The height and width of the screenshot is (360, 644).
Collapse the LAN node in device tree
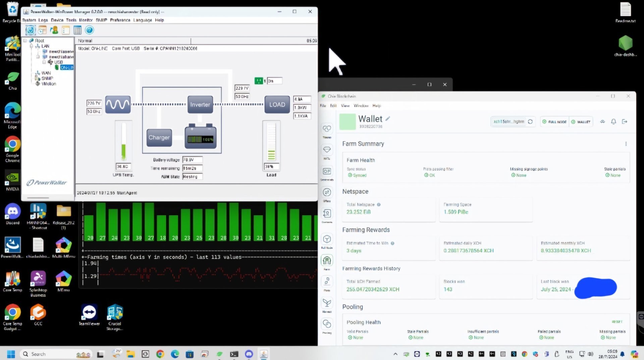32,46
